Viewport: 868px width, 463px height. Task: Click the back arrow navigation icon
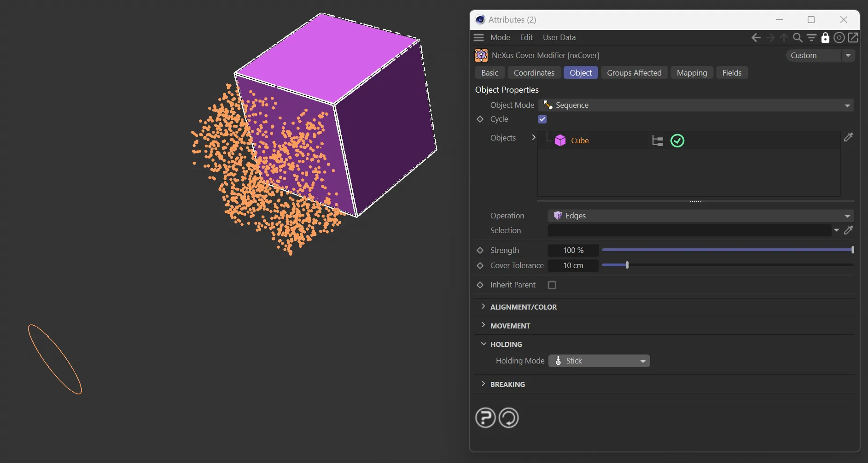(756, 38)
